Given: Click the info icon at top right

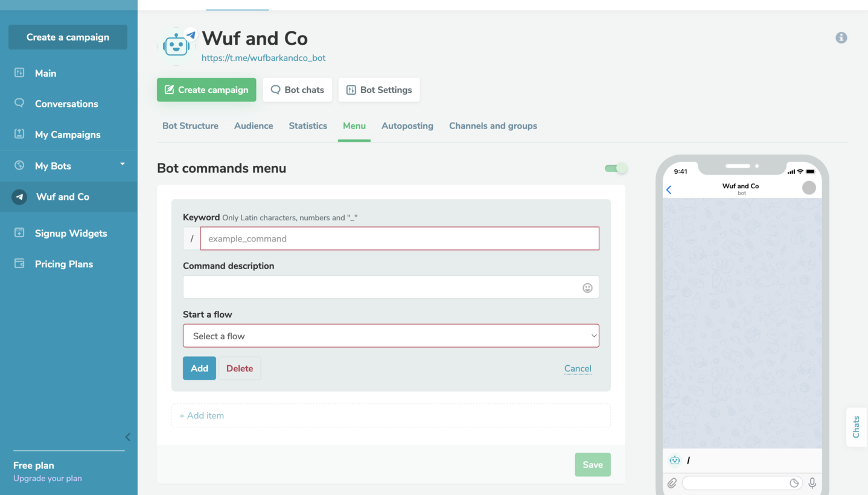Looking at the screenshot, I should pos(841,37).
